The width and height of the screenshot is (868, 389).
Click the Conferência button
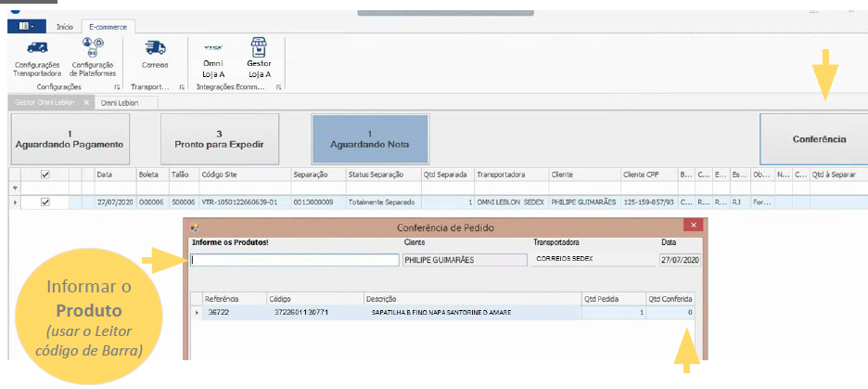pyautogui.click(x=818, y=139)
